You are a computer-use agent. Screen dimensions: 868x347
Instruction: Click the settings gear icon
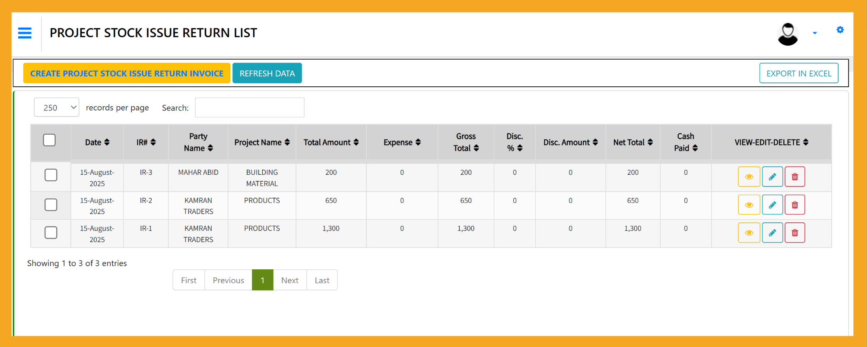[840, 30]
